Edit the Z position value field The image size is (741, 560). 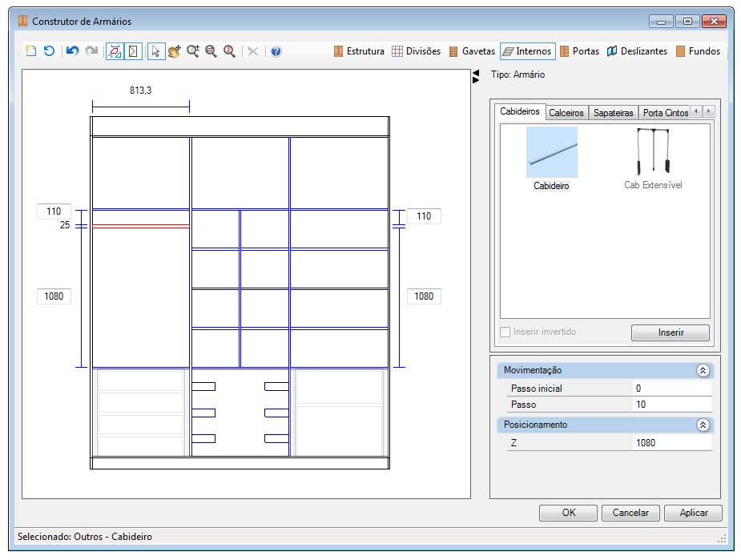tap(671, 443)
